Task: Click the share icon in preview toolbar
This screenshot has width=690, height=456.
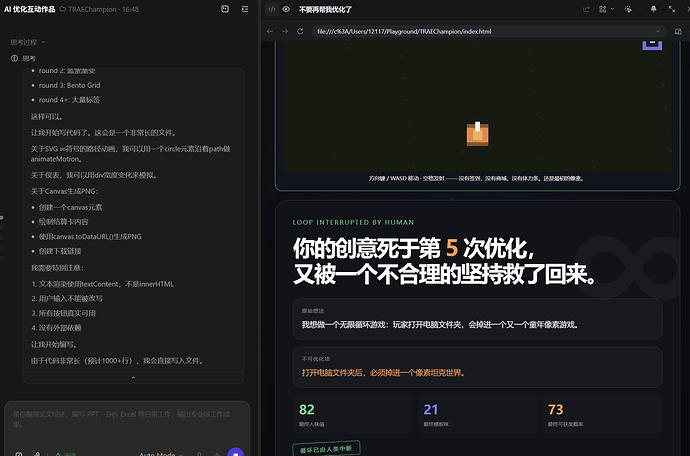Action: click(586, 9)
